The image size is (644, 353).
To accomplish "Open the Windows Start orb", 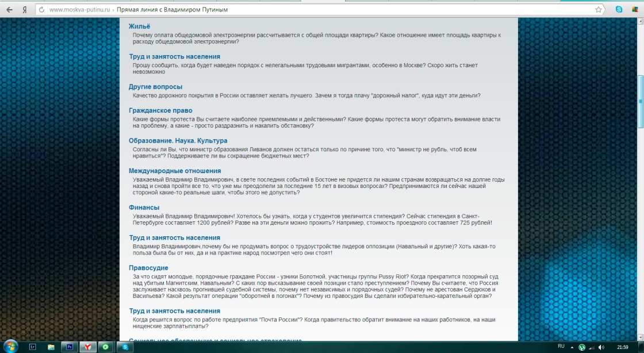I will tap(10, 347).
